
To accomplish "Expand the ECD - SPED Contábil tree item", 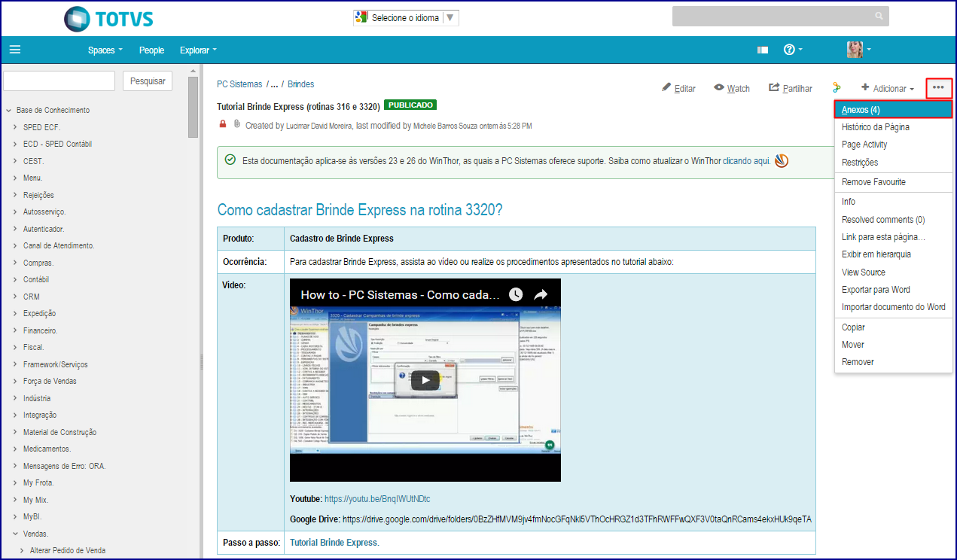I will [x=15, y=144].
